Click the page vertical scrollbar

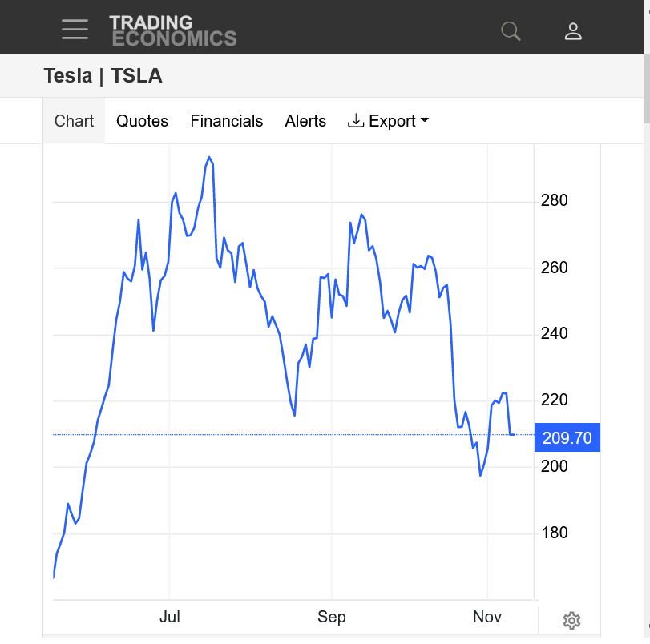point(647,89)
